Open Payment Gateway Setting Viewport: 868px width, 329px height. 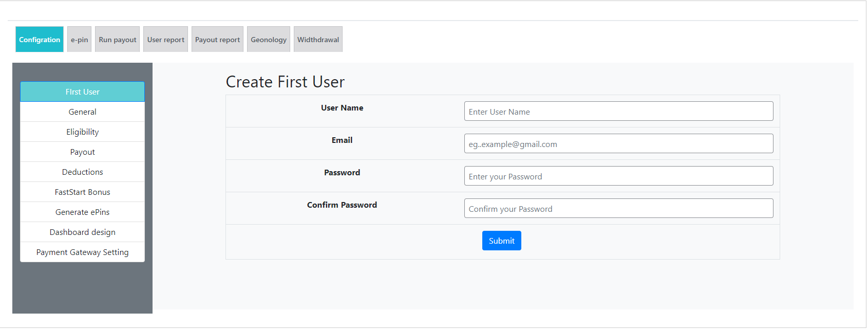coord(82,252)
